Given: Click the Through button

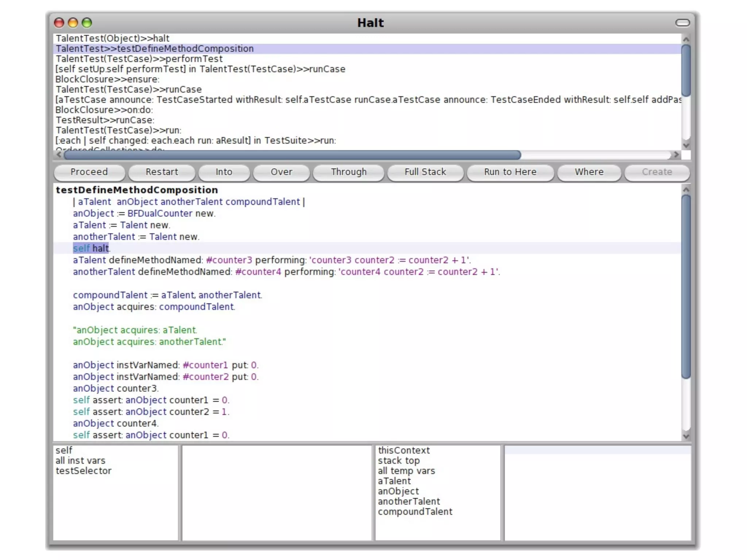Looking at the screenshot, I should click(x=348, y=172).
